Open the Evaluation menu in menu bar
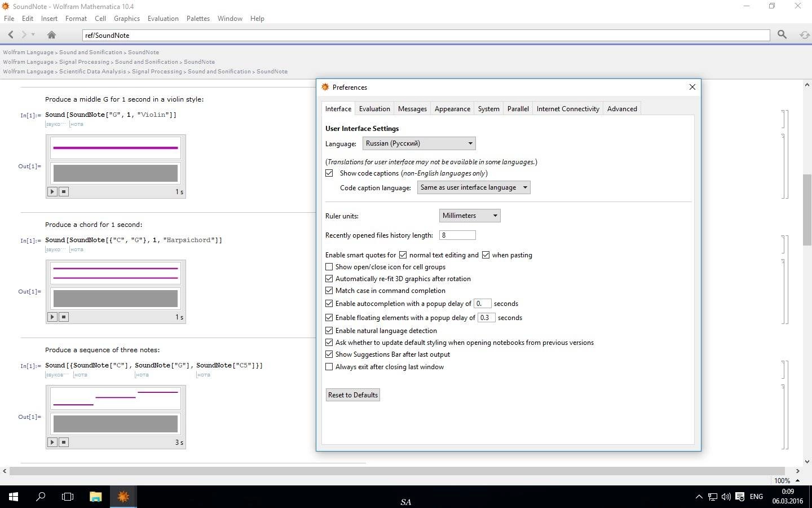 pyautogui.click(x=163, y=19)
